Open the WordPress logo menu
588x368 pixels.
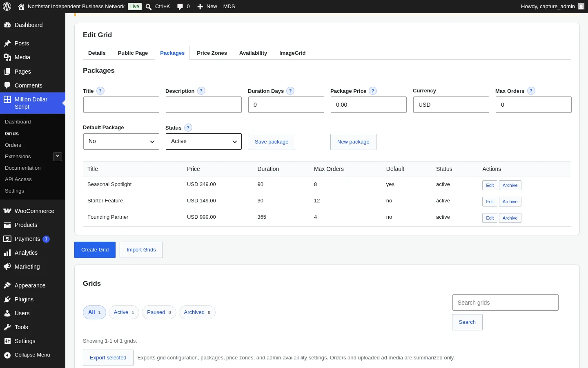[7, 7]
